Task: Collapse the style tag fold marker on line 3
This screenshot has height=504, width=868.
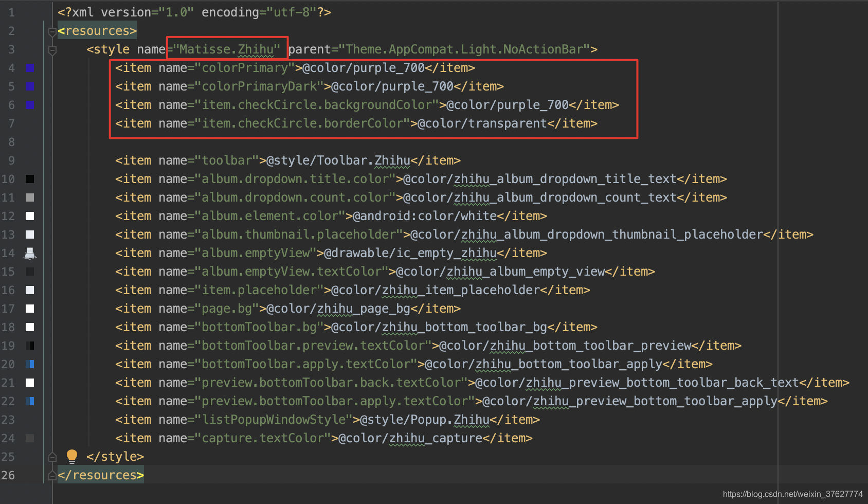Action: (52, 50)
